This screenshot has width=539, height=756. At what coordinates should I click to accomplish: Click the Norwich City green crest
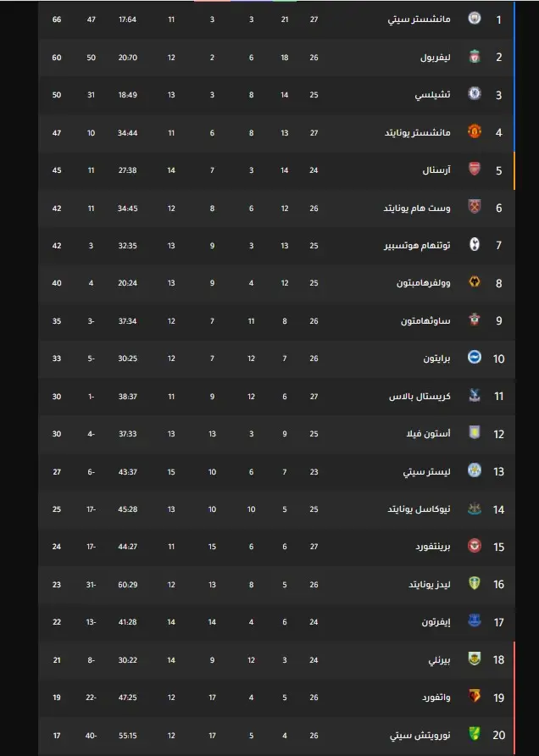tap(475, 734)
